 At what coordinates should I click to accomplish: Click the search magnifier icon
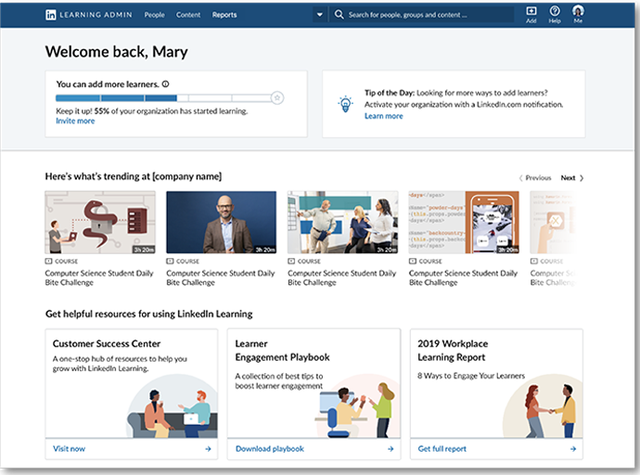(x=339, y=15)
